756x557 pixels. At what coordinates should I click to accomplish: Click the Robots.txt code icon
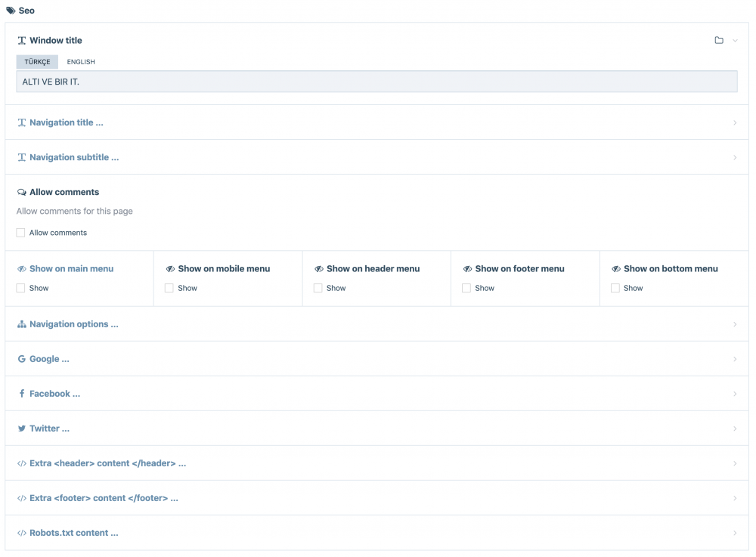click(21, 533)
